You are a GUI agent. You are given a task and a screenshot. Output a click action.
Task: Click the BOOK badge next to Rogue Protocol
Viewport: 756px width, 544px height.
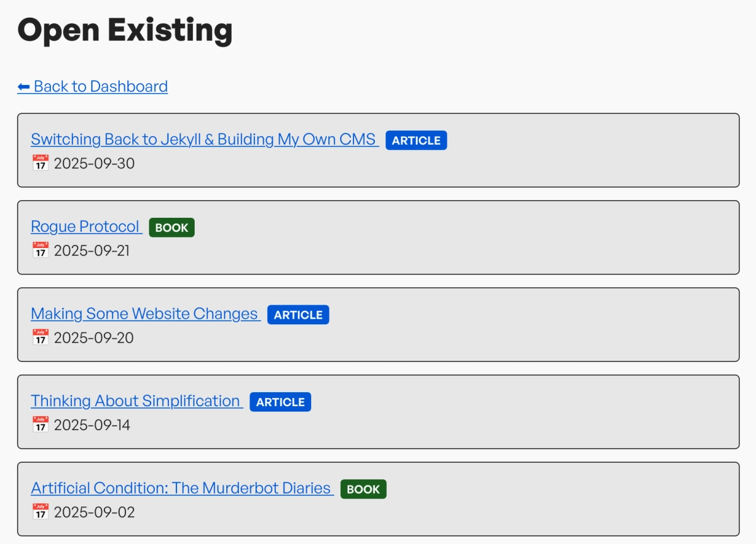[x=171, y=228]
